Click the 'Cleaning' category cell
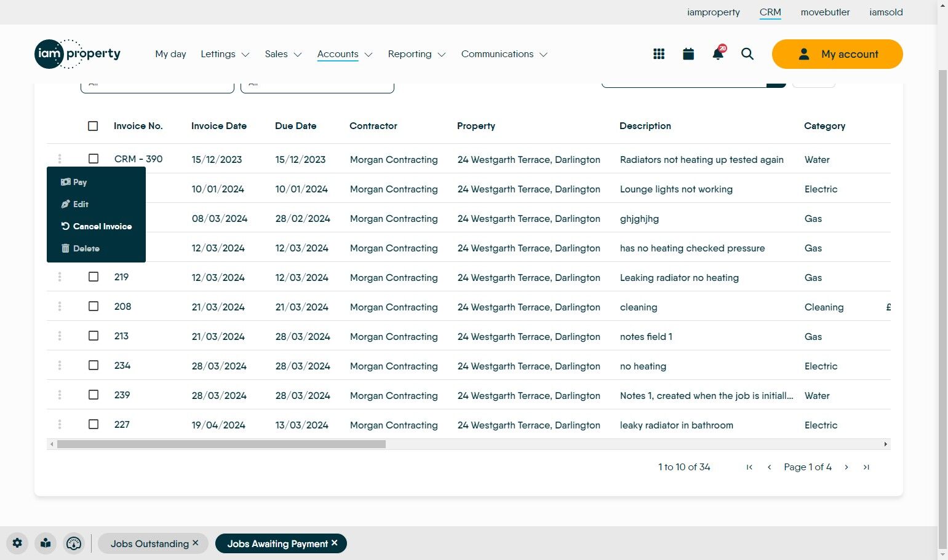948x560 pixels. point(824,307)
